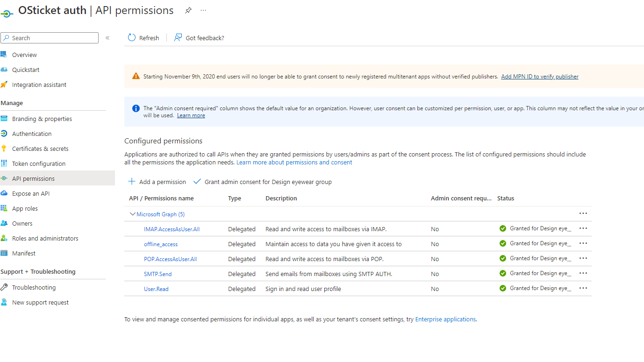Viewport: 644px width, 362px height.
Task: Open the offline_access permission link
Action: coord(161,244)
